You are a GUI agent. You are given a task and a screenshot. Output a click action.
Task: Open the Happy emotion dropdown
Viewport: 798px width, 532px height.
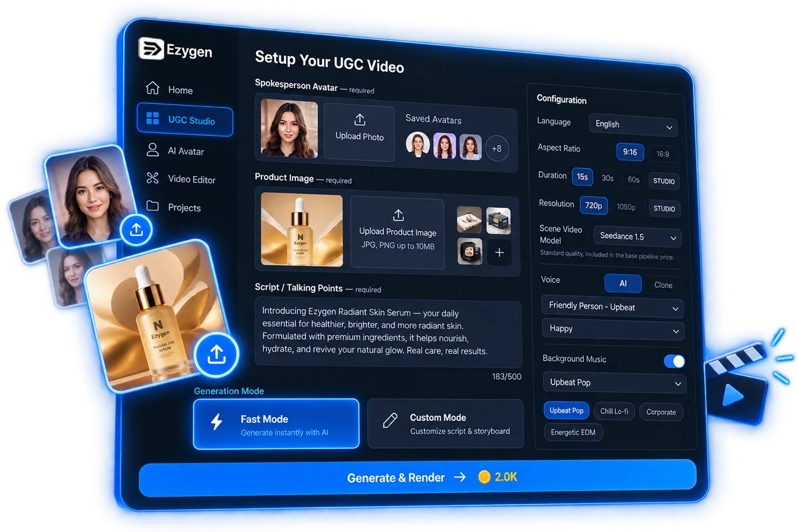(613, 329)
